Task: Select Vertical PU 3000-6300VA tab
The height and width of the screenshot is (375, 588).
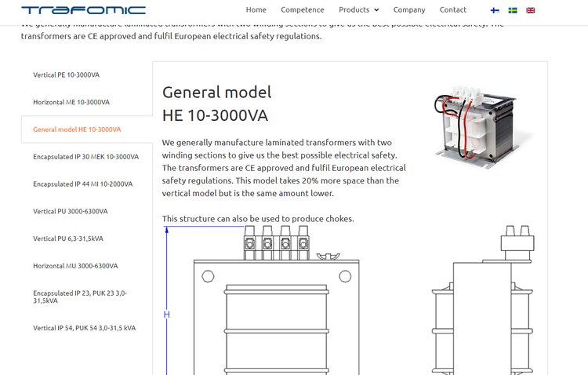Action: (x=71, y=212)
